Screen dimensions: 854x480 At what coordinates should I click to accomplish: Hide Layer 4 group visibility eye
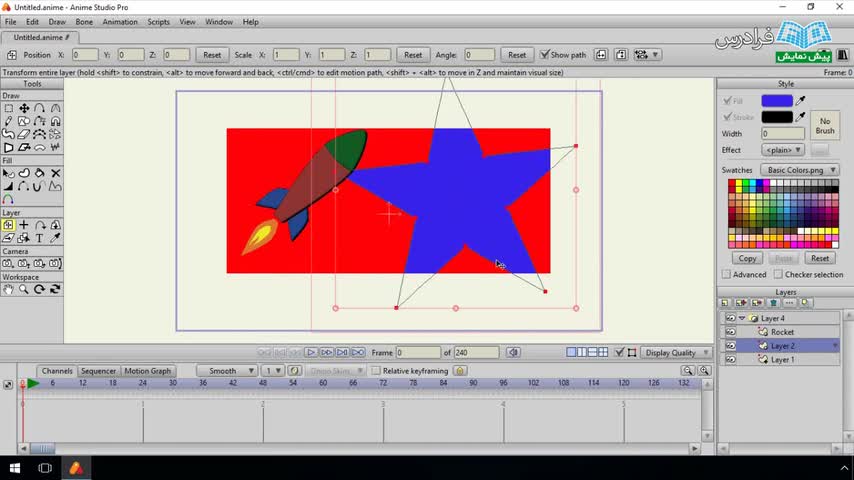730,318
